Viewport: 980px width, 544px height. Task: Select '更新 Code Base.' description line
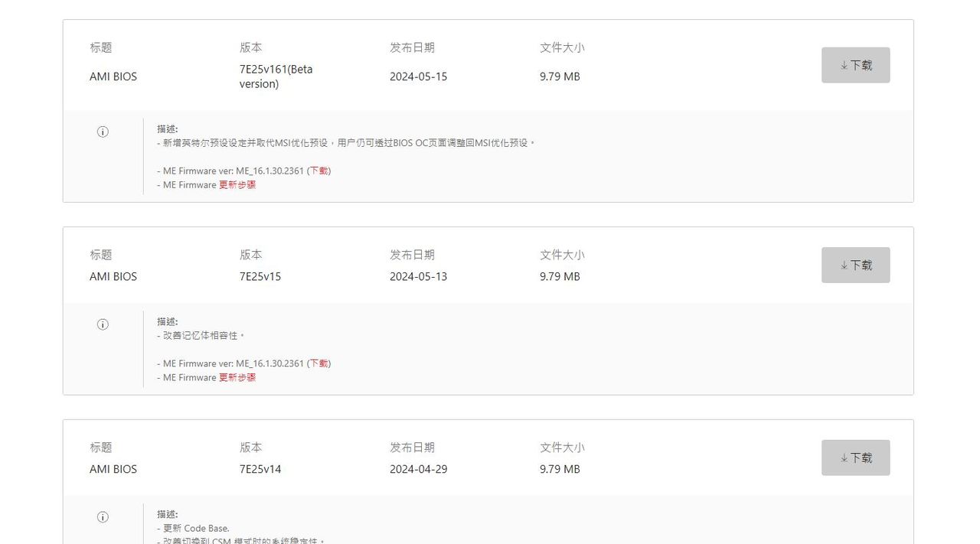coord(194,529)
